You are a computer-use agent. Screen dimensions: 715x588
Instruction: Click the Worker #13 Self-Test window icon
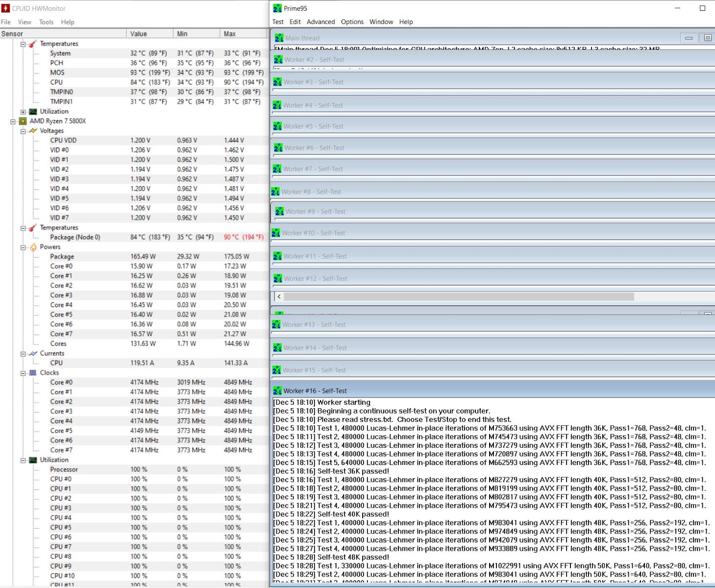(x=276, y=325)
